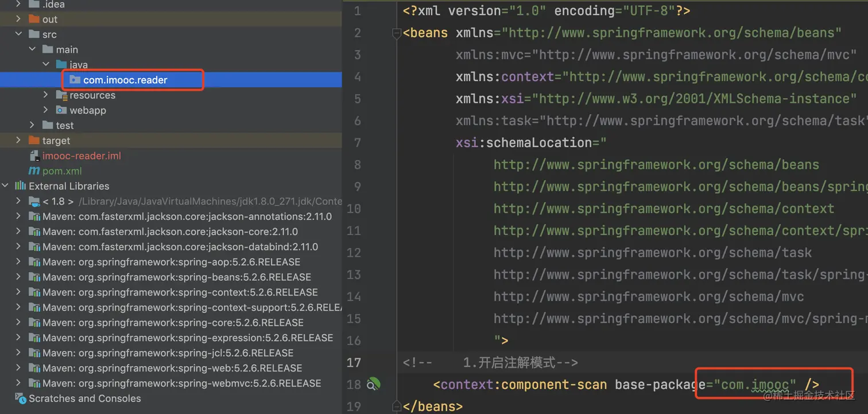Toggle the fold marker at closing beans tag
This screenshot has width=868, height=414.
(396, 405)
